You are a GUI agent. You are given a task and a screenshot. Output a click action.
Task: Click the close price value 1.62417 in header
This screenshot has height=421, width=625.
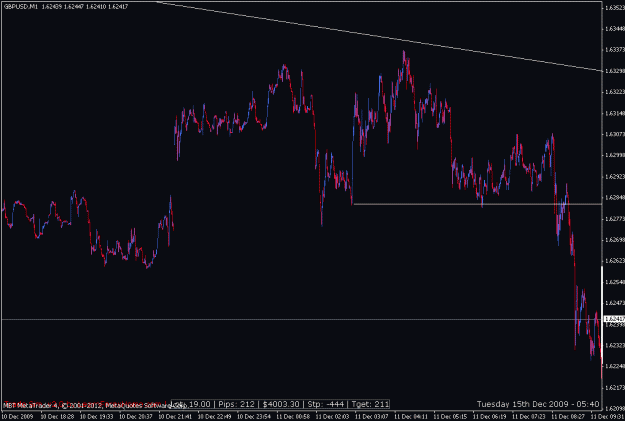click(x=118, y=7)
